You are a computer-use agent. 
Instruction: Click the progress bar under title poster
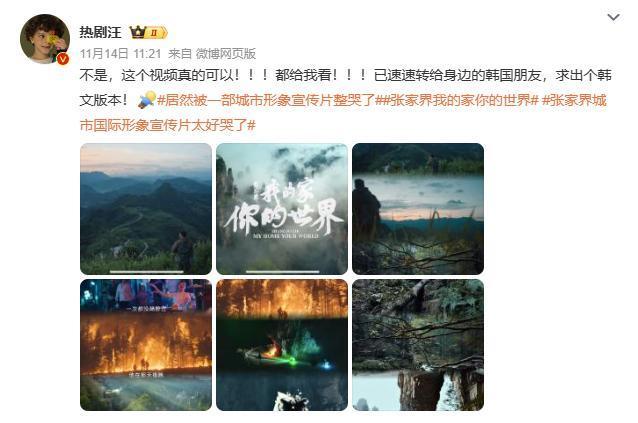pyautogui.click(x=282, y=271)
